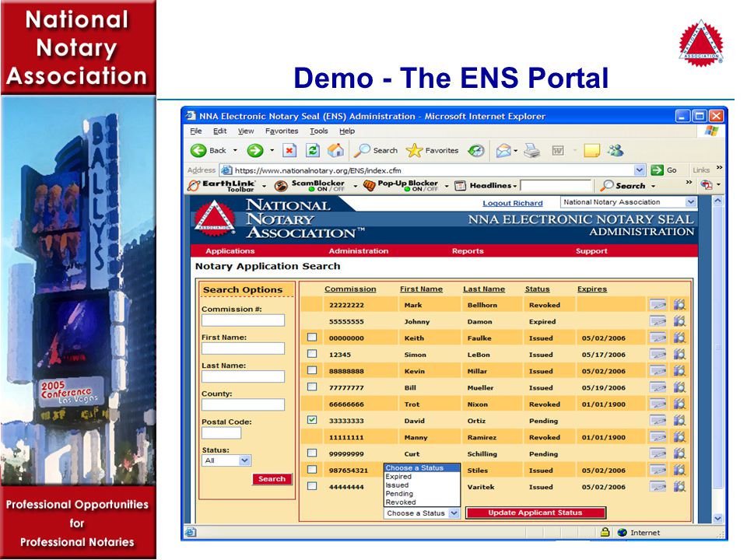Click the browser Back arrow icon
The image size is (747, 560).
click(198, 150)
